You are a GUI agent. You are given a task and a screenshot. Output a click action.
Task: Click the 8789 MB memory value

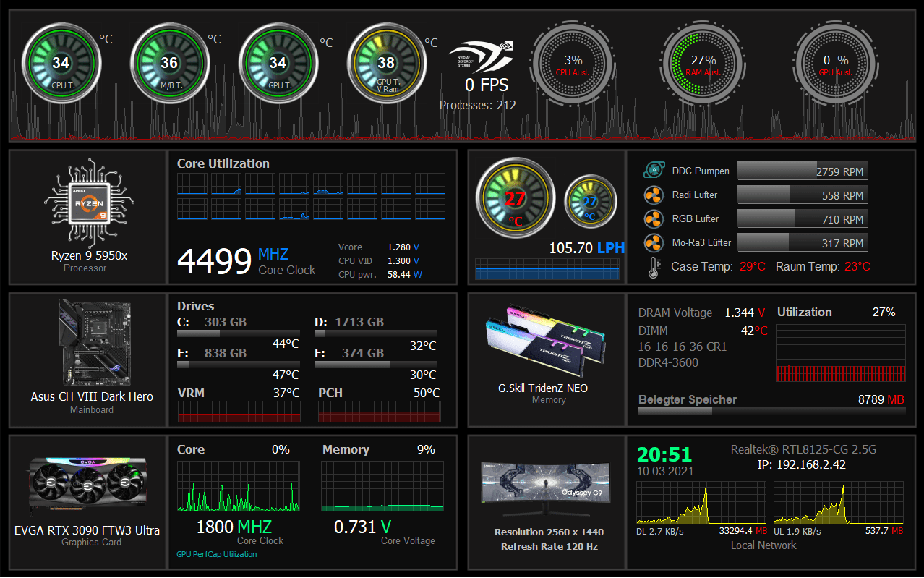click(881, 399)
